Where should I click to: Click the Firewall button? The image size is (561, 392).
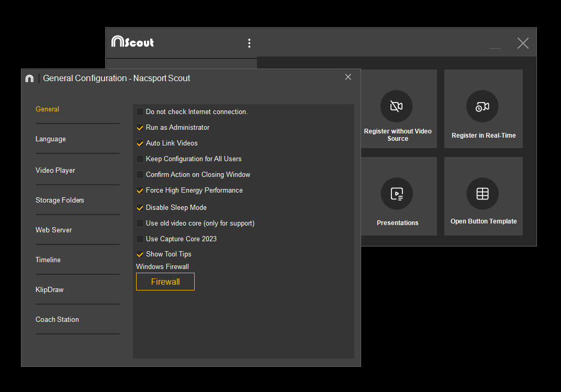[x=165, y=282]
